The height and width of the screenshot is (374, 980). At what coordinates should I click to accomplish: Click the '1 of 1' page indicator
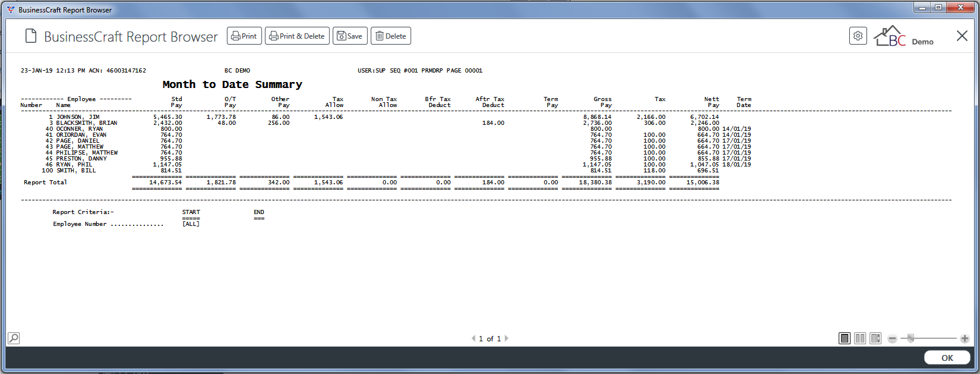[x=490, y=338]
